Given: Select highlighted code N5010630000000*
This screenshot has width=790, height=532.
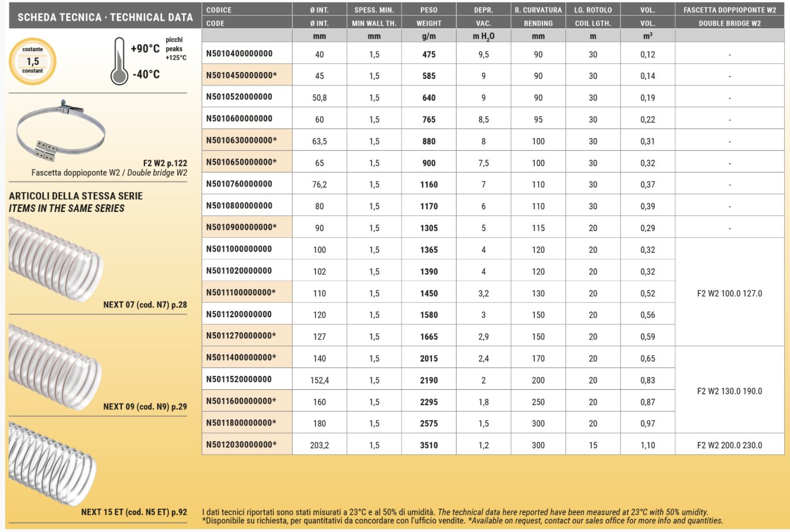Looking at the screenshot, I should [x=241, y=140].
